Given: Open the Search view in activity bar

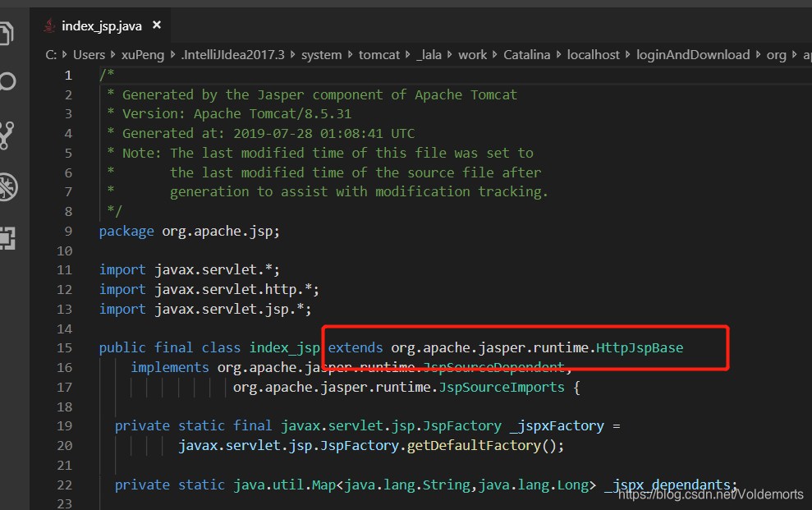Looking at the screenshot, I should coord(7,82).
